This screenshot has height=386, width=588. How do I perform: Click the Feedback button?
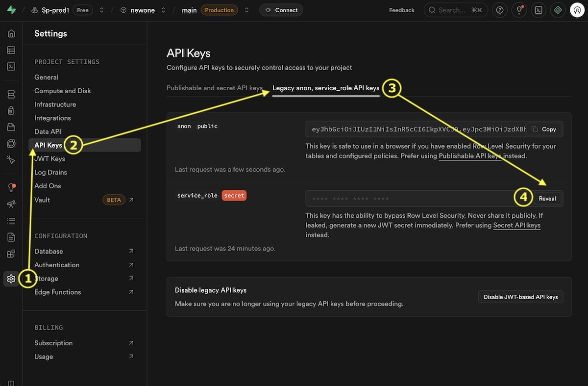tap(402, 10)
